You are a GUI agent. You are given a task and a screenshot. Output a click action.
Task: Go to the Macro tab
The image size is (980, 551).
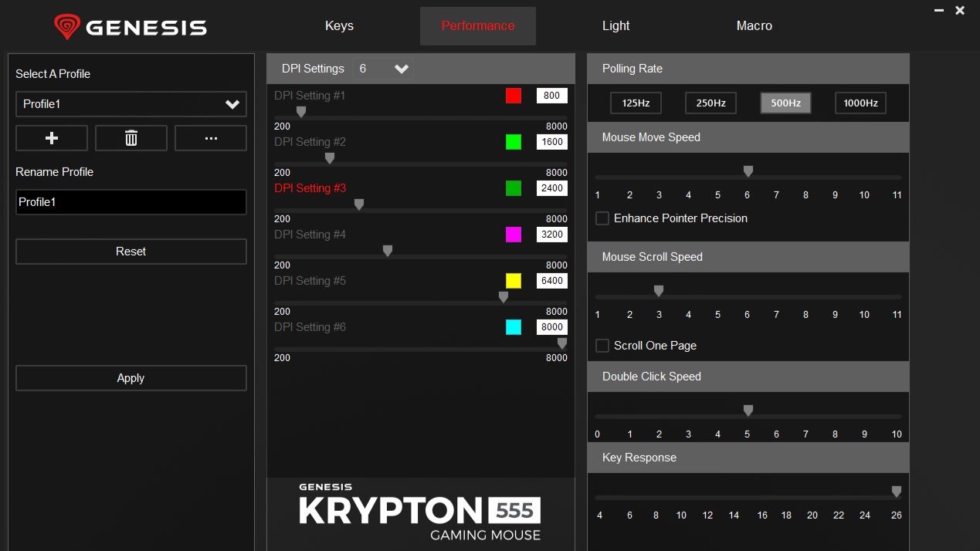(x=754, y=25)
